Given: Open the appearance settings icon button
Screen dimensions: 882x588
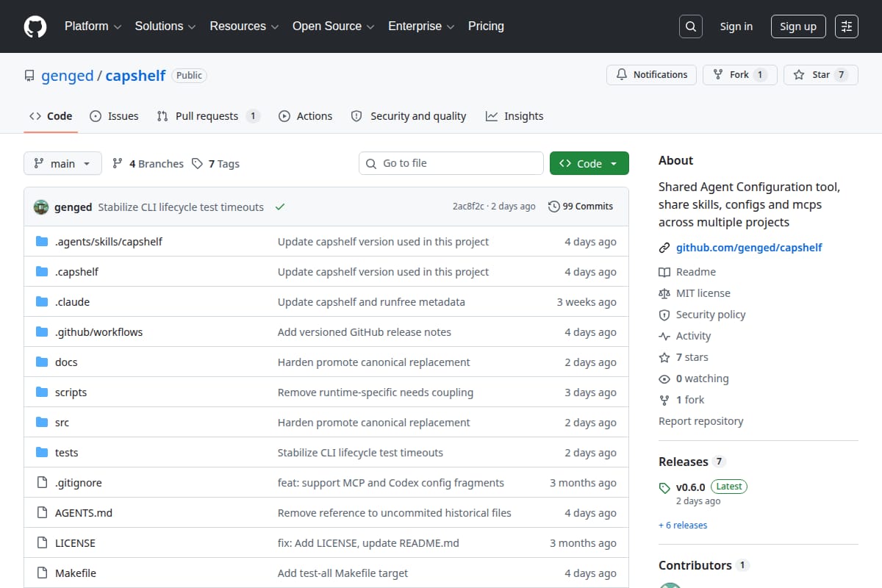Looking at the screenshot, I should click(847, 26).
